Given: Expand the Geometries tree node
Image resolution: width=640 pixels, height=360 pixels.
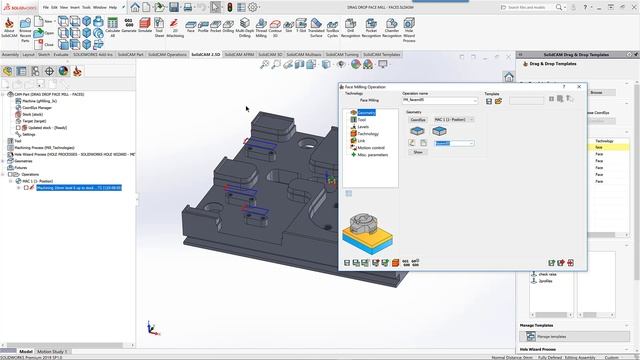Looking at the screenshot, I should pyautogui.click(x=3, y=161).
